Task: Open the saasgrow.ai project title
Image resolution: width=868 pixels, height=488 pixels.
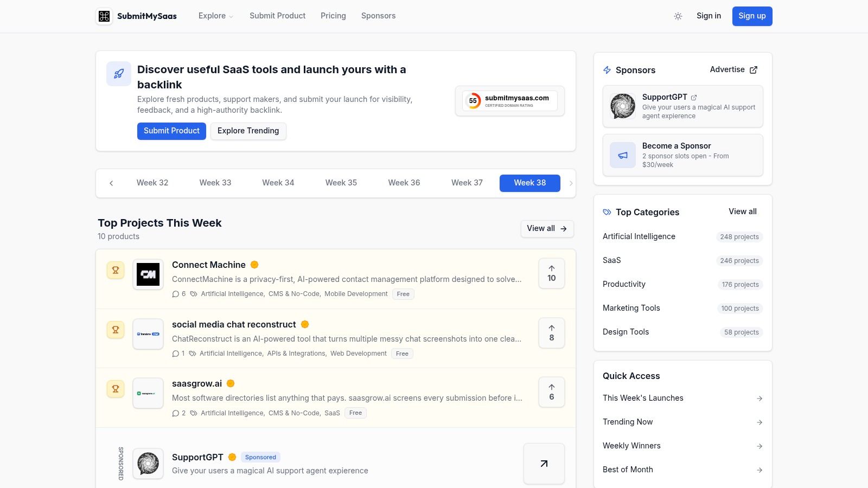Action: pyautogui.click(x=197, y=383)
